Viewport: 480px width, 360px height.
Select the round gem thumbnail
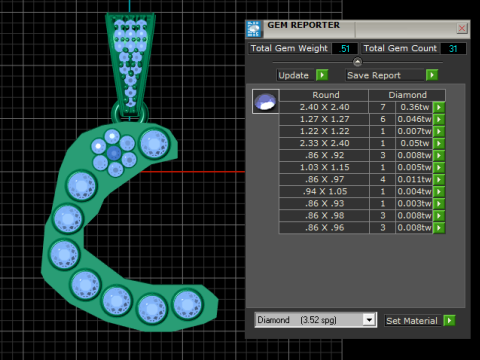[265, 102]
